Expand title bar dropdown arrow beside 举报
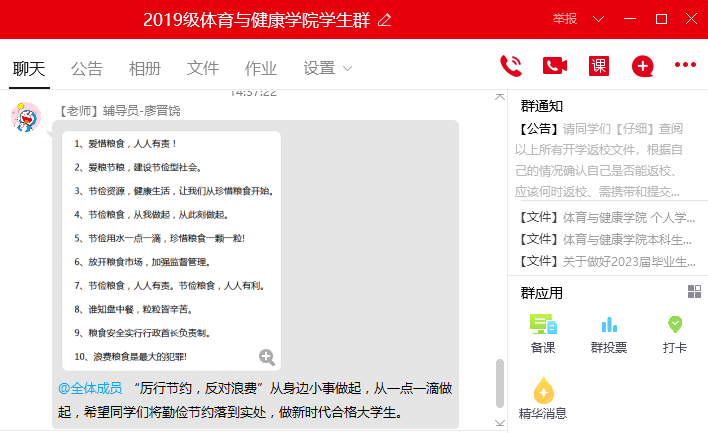708x433 pixels. click(599, 19)
